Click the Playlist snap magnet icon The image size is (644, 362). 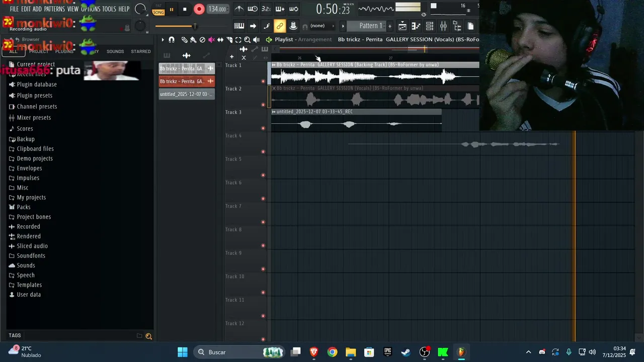(172, 40)
